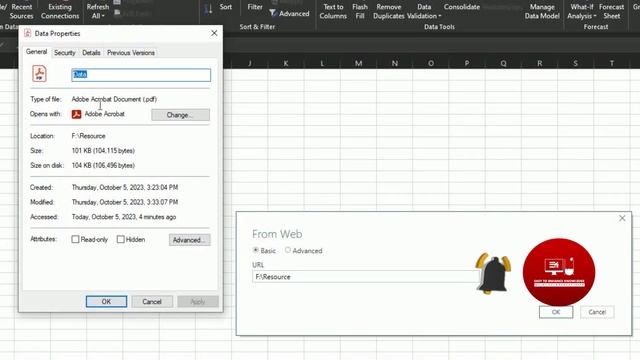Click the red channel logo circle
Viewport: 640px width, 360px height.
coord(559,272)
